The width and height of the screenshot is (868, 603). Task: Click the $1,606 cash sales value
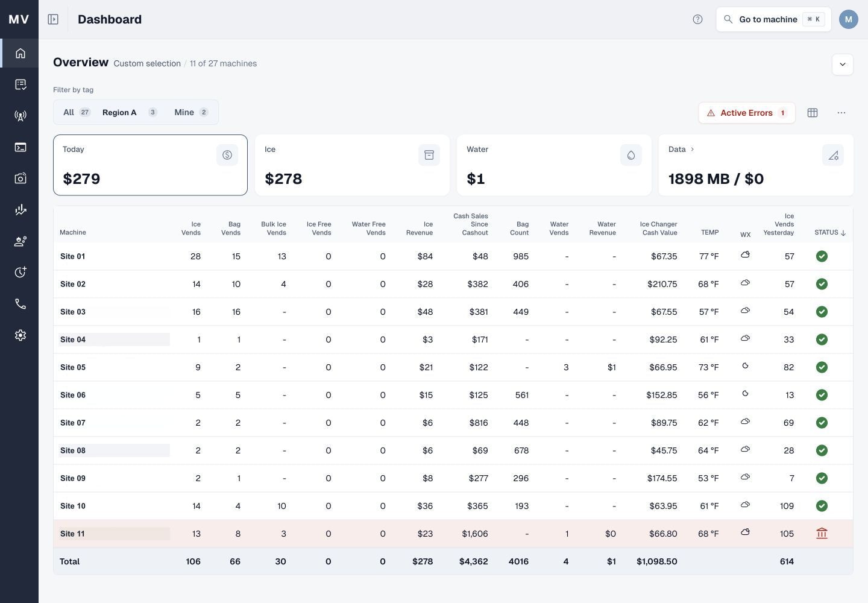(x=475, y=534)
